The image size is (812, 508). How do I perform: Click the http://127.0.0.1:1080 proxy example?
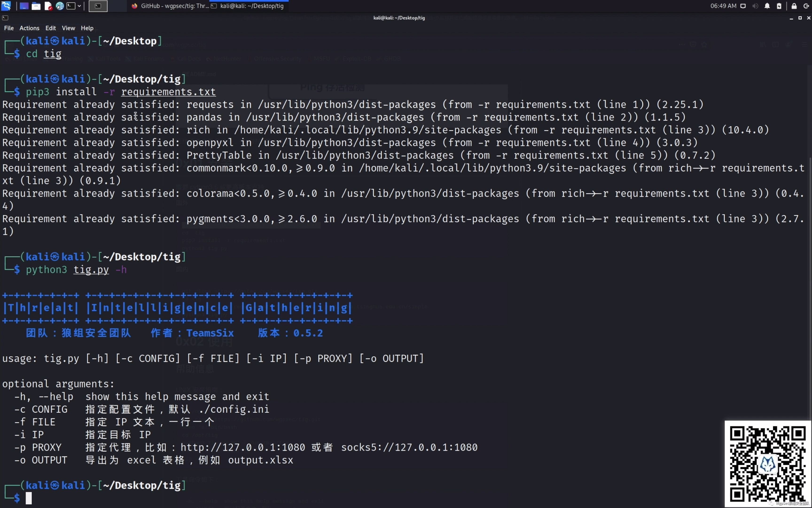(243, 448)
